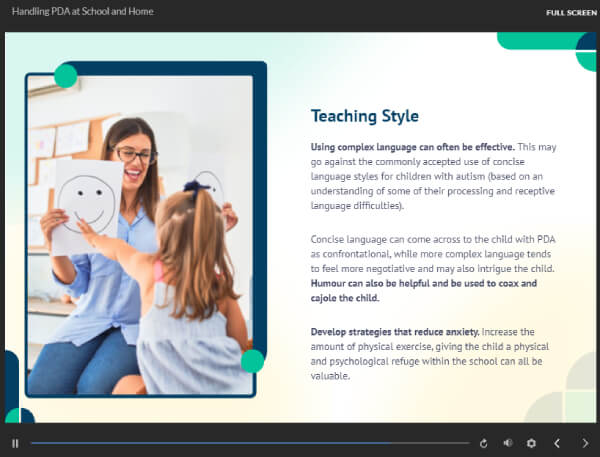Click the green circle at photo's bottom-right corner

click(x=253, y=361)
